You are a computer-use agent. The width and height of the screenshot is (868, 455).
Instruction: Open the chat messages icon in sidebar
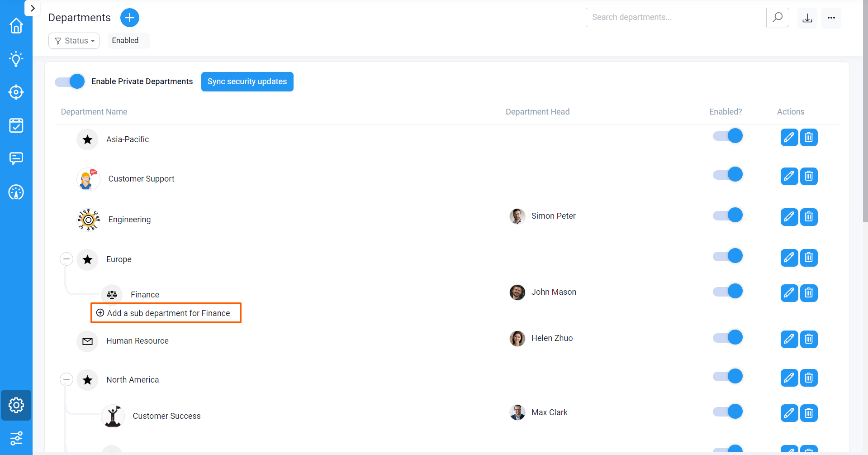coord(16,158)
